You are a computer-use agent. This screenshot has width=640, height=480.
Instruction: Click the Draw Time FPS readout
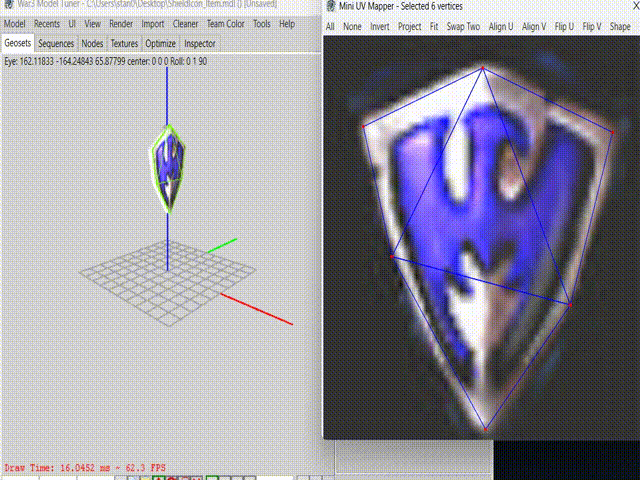85,468
